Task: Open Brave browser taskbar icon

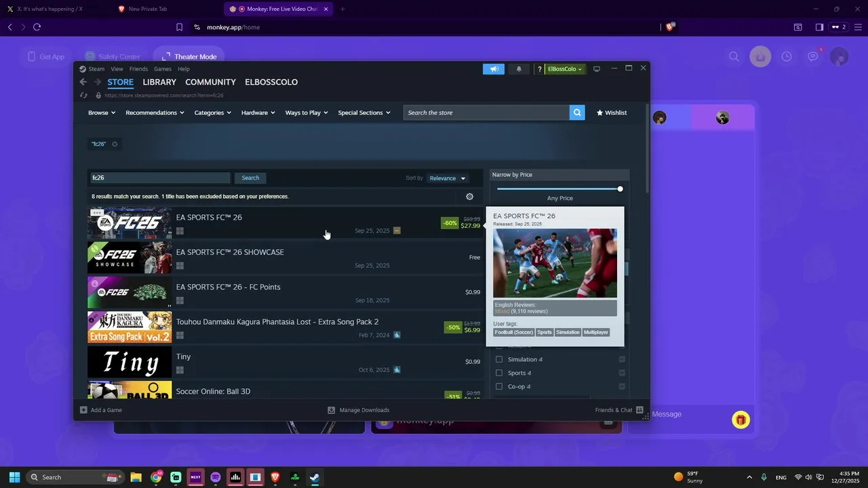Action: click(275, 477)
